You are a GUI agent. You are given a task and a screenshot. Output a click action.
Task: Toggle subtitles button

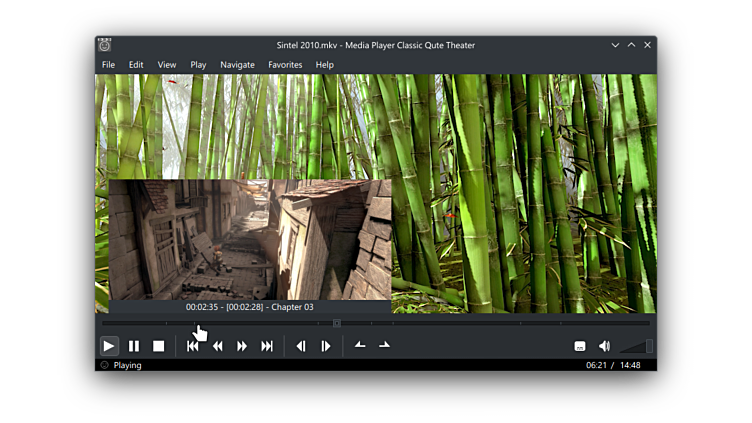point(580,346)
